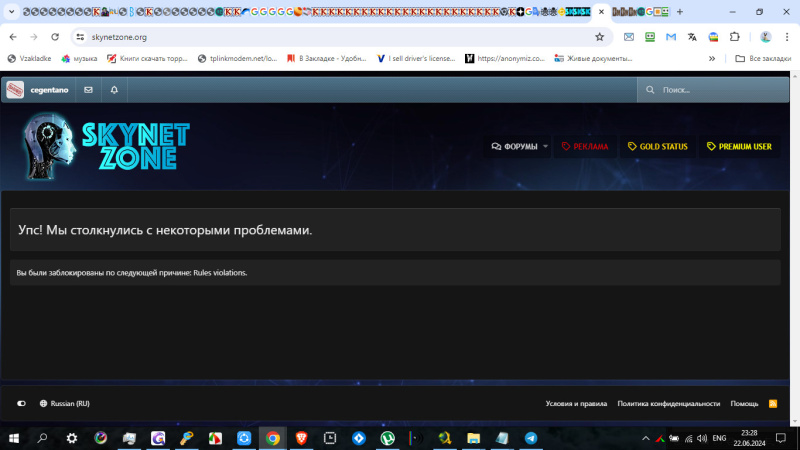
Task: Open the mail envelope browser extension
Action: pos(629,37)
